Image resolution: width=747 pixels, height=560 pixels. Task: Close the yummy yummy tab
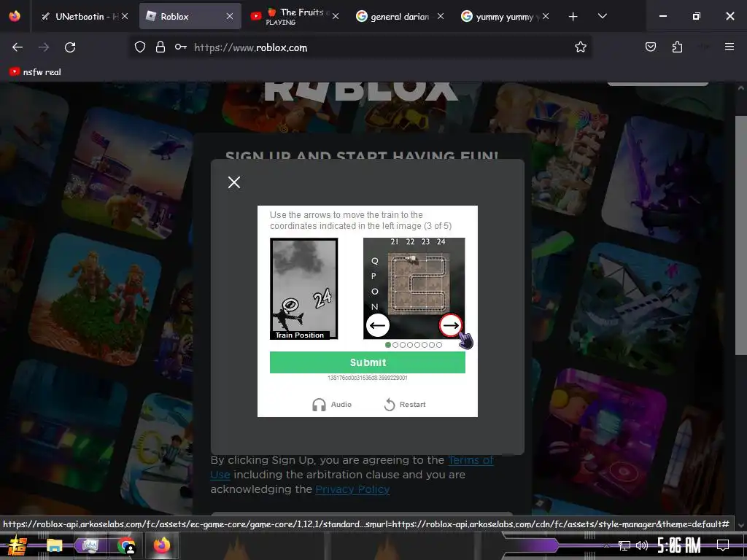click(546, 16)
